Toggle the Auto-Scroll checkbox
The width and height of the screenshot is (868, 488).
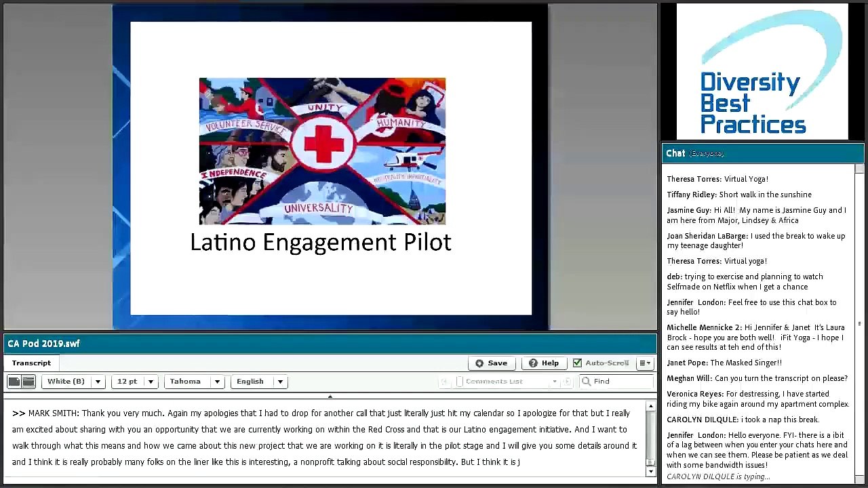click(x=577, y=363)
